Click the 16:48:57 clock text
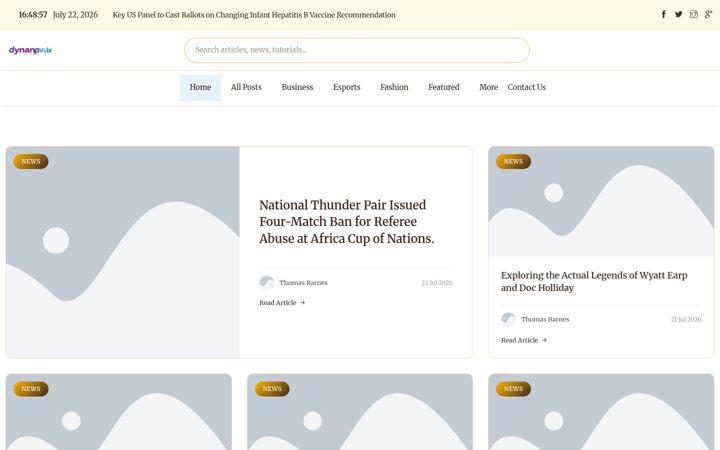The image size is (720, 450). tap(33, 15)
